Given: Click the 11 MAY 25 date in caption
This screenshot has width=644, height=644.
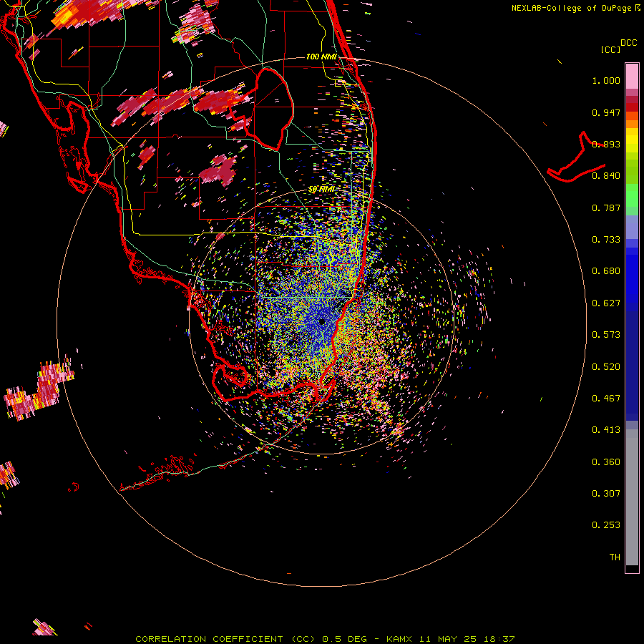Looking at the screenshot, I should 448,639.
